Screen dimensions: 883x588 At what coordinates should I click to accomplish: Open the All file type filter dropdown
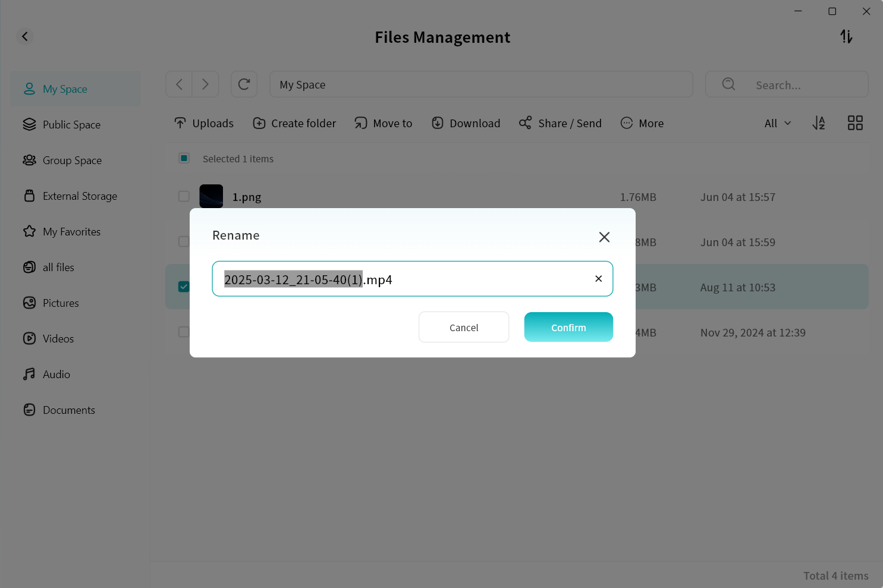(x=777, y=123)
